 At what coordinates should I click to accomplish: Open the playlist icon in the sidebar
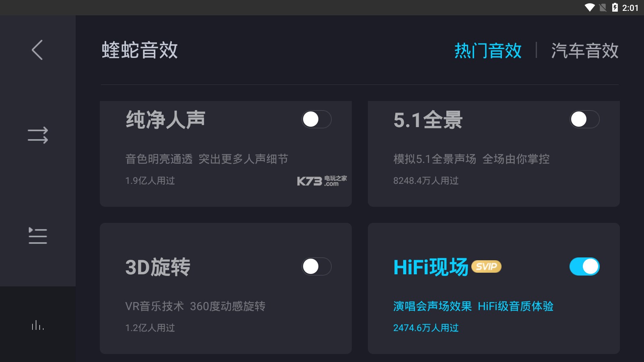tap(37, 237)
